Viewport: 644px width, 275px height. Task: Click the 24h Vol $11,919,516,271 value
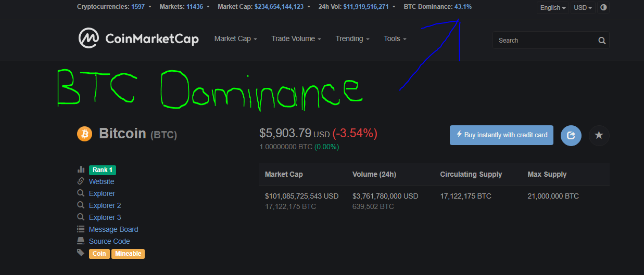(x=366, y=7)
